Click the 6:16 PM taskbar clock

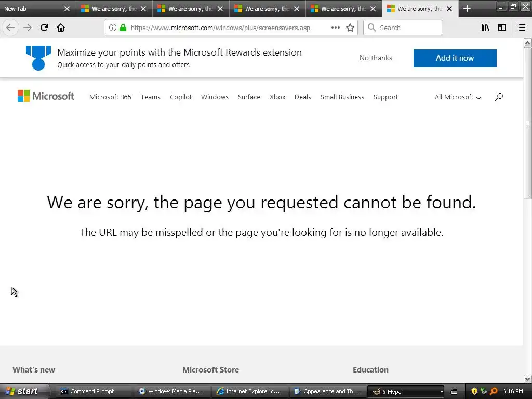pyautogui.click(x=513, y=392)
